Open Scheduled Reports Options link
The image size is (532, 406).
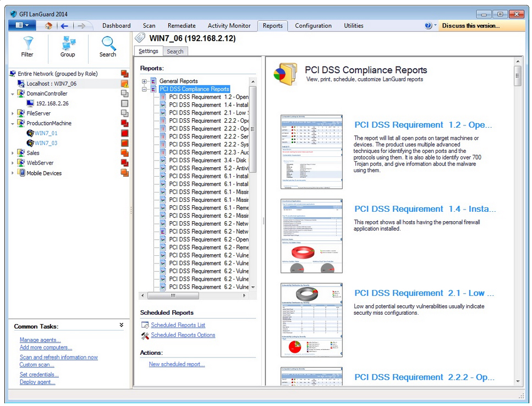pos(183,335)
